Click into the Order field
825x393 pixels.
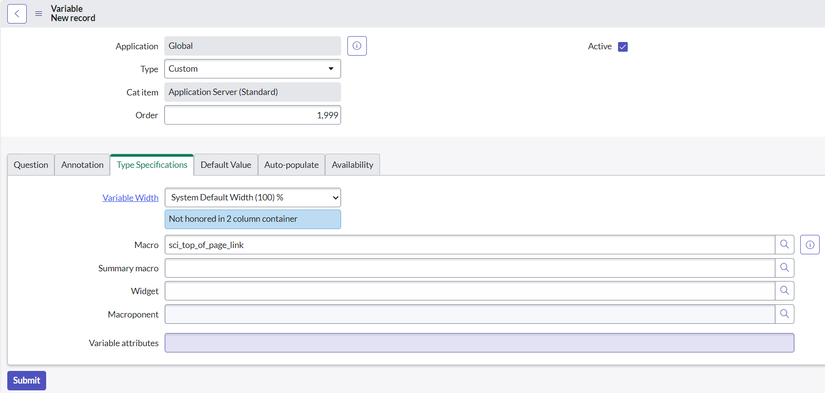click(x=253, y=115)
